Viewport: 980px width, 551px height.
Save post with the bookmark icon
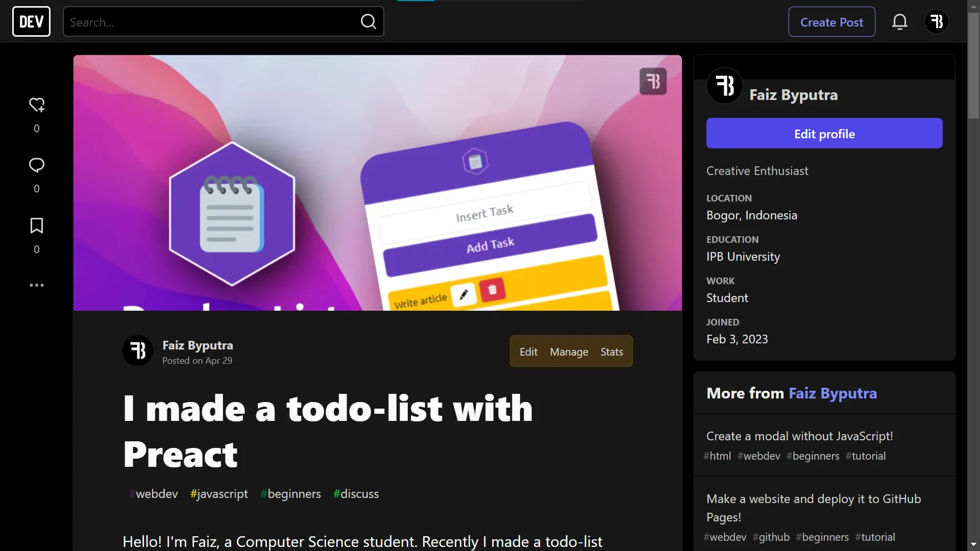click(37, 226)
